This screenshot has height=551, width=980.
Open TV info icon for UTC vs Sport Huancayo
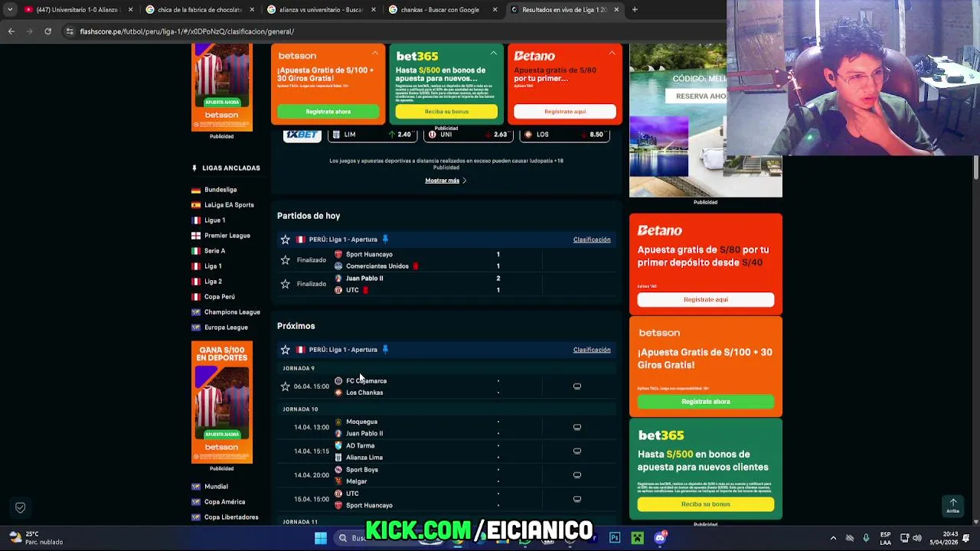coord(577,499)
